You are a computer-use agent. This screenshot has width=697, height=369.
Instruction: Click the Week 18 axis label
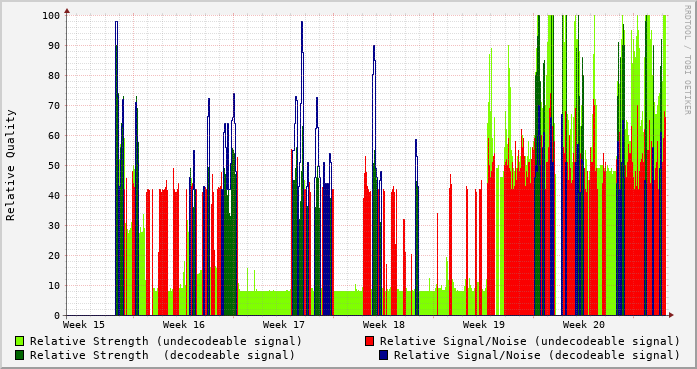click(x=384, y=325)
